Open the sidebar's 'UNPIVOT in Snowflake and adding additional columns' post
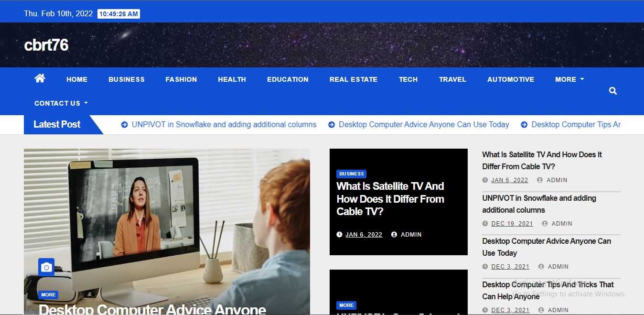Screen dimensions: 644x315 click(539, 204)
